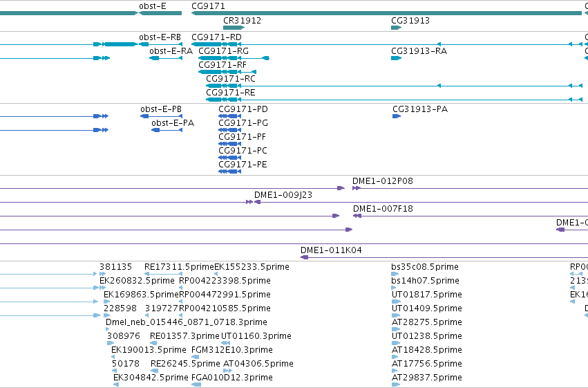Select EST 381135
Image resolution: width=588 pixels, height=388 pixels.
(x=115, y=267)
